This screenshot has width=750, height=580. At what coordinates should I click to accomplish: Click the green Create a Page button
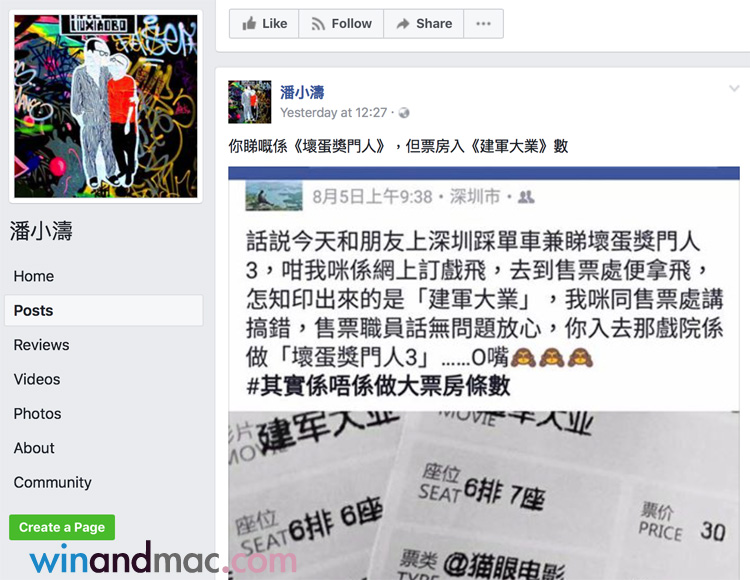pyautogui.click(x=62, y=527)
